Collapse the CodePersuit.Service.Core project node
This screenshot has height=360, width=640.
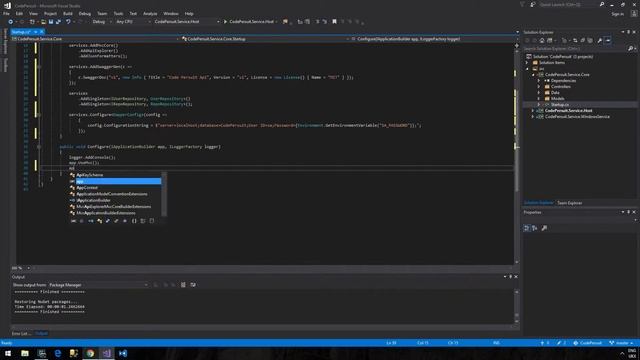point(533,75)
